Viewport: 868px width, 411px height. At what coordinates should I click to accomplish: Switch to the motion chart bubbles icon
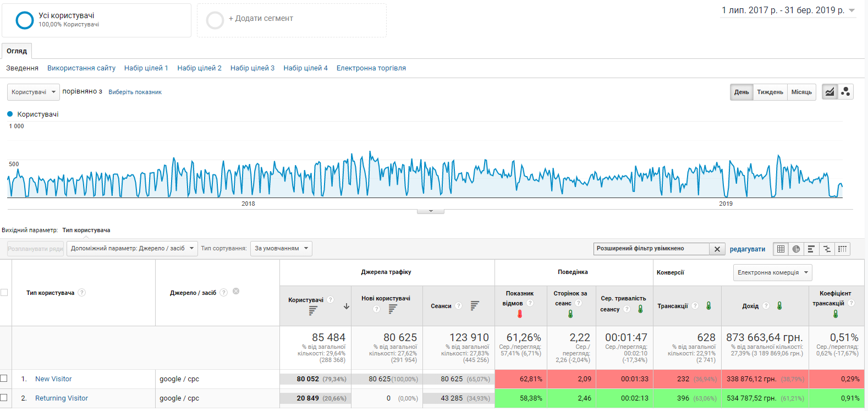845,92
